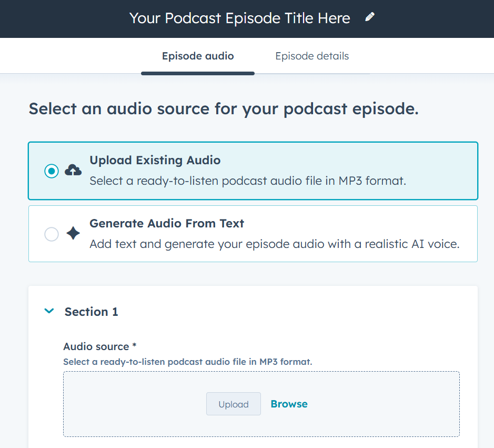This screenshot has width=494, height=448.
Task: Click the cloud upload icon
Action: pyautogui.click(x=73, y=170)
